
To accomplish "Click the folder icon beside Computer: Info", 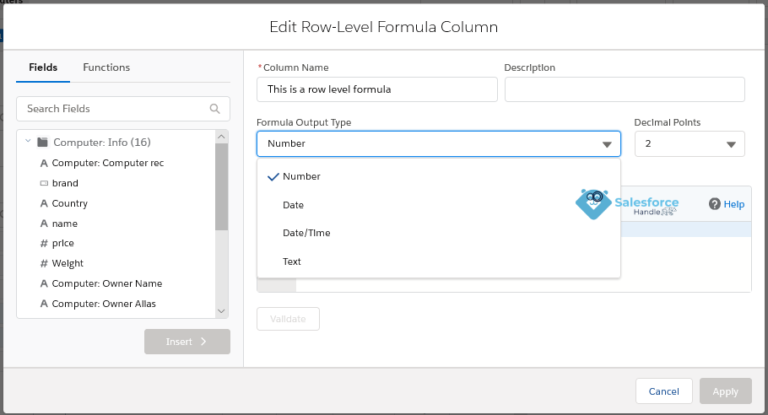I will point(43,142).
